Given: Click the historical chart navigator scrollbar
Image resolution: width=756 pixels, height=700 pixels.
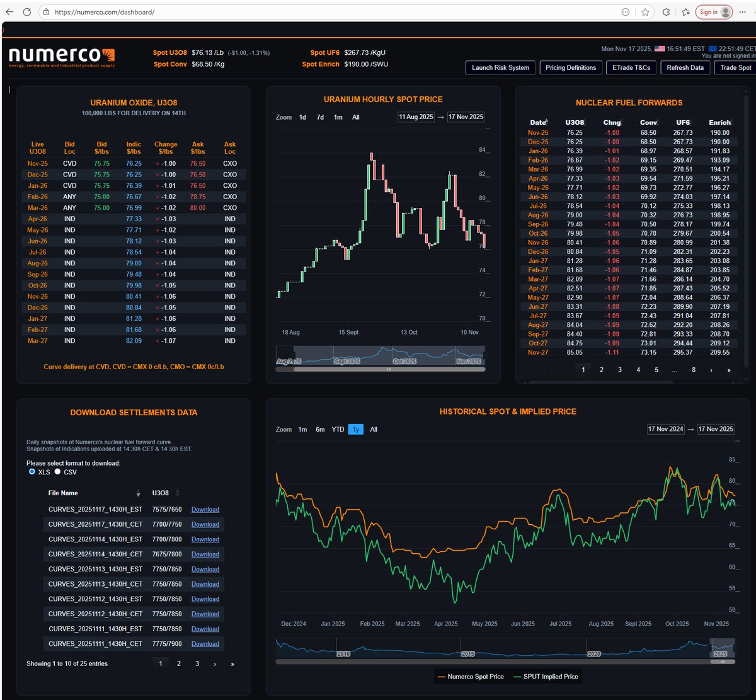Looking at the screenshot, I should coord(722,662).
